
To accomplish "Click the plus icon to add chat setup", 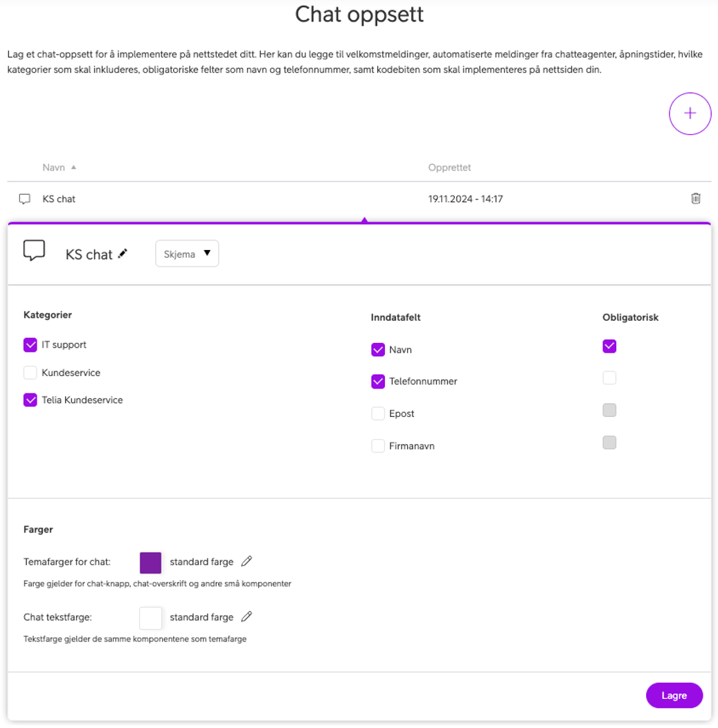I will tap(690, 114).
